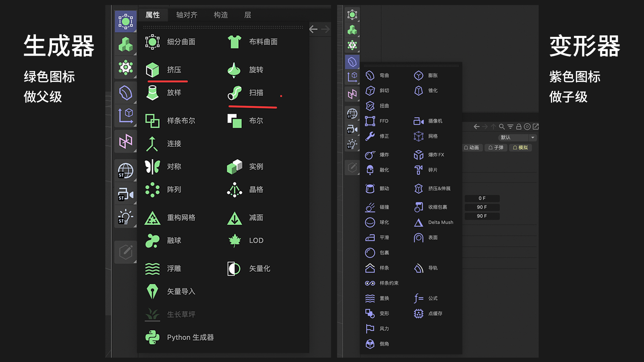Click the lock icon in attribute manager
This screenshot has width=644, height=362.
(x=519, y=127)
